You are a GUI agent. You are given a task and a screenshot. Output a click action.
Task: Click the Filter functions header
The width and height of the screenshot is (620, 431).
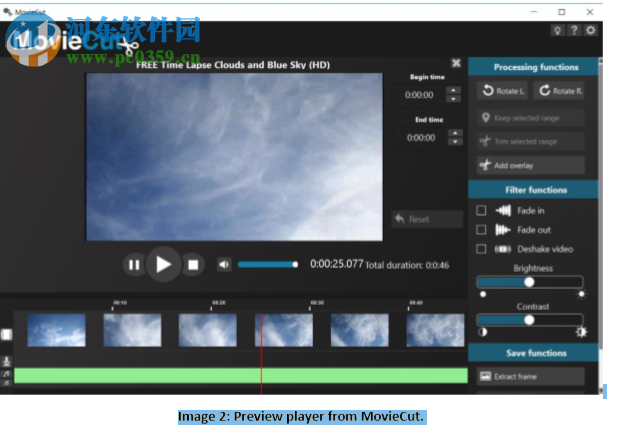click(x=534, y=190)
